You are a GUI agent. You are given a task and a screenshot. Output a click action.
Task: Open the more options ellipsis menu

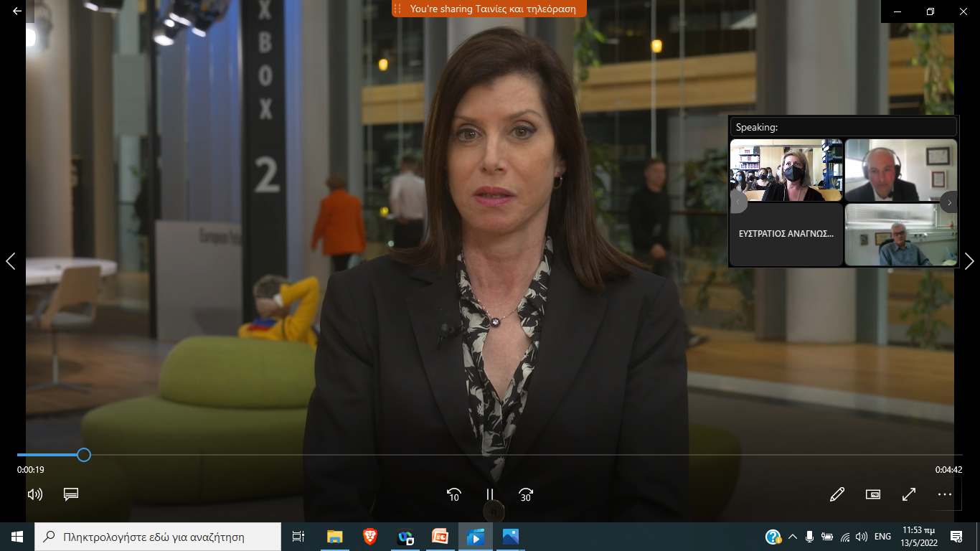(944, 494)
